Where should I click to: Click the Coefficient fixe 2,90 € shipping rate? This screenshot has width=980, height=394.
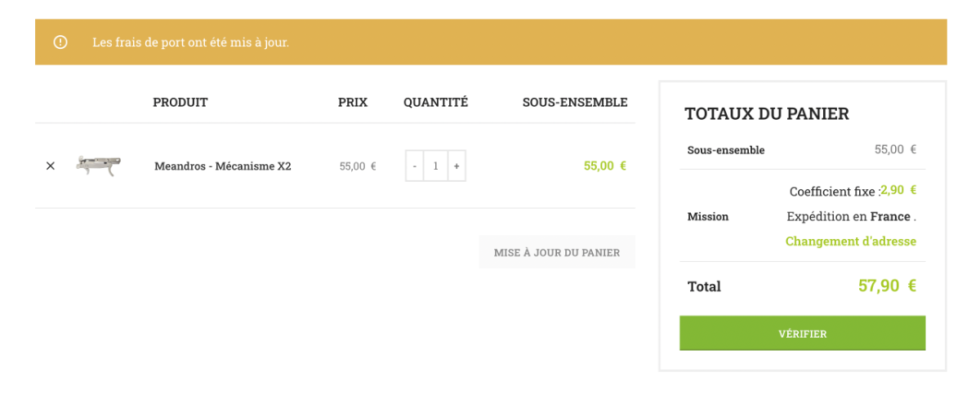853,191
